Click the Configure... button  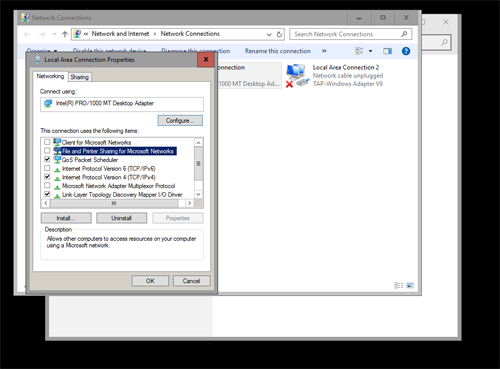180,121
